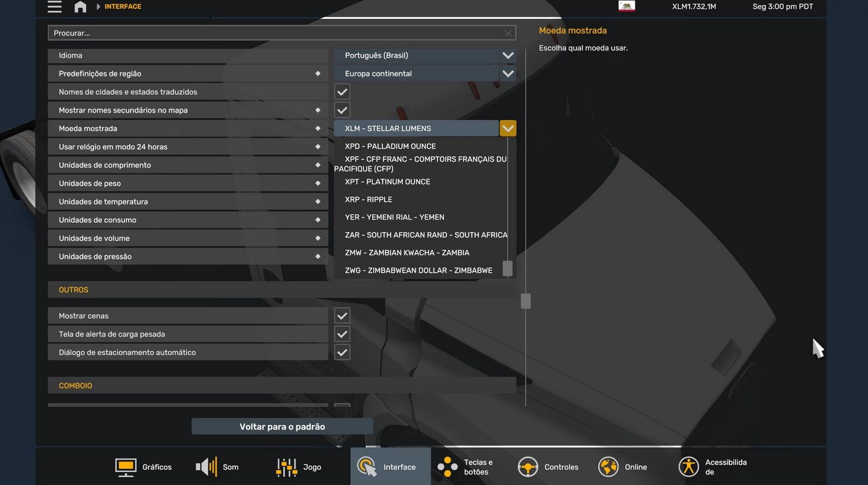Screen dimensions: 868x485
Task: Open Online settings globe icon
Action: coord(608,467)
